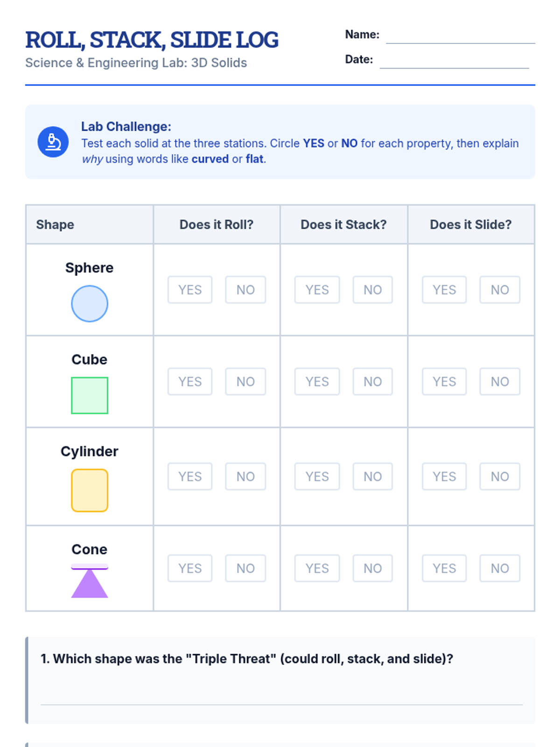560x747 pixels.
Task: Click the Roll, Stack, Slide Log title
Action: (152, 40)
